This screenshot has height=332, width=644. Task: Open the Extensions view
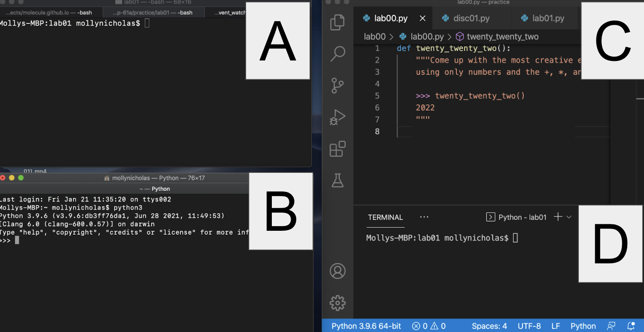pos(338,149)
